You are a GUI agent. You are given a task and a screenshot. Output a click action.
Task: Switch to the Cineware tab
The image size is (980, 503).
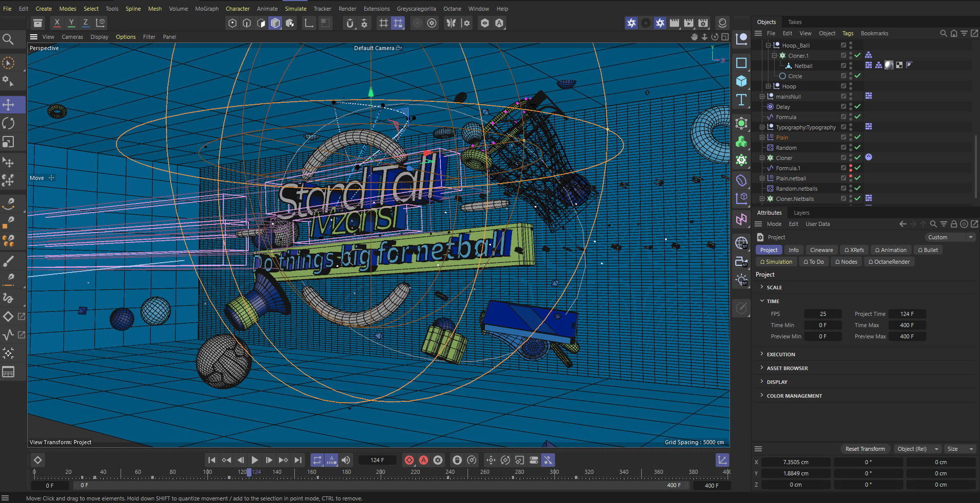point(821,250)
